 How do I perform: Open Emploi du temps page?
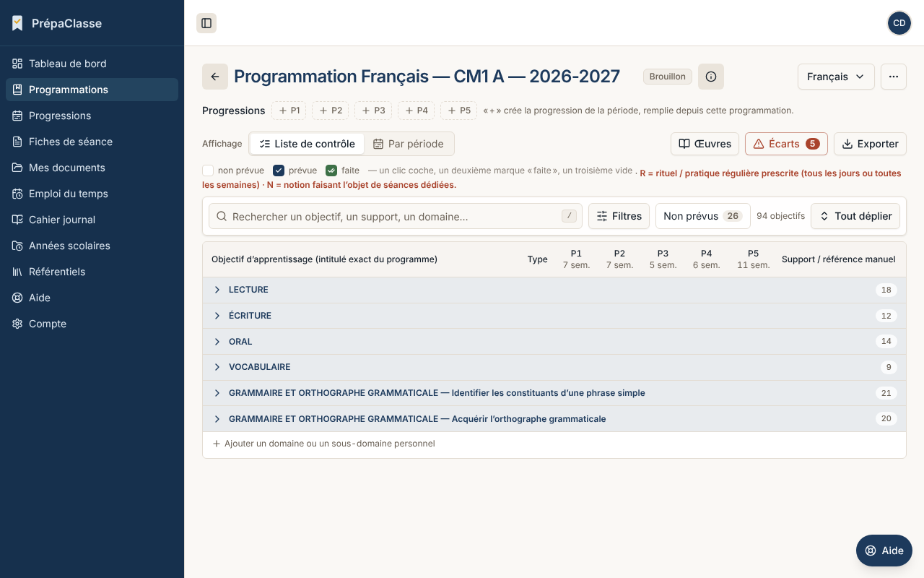(92, 194)
